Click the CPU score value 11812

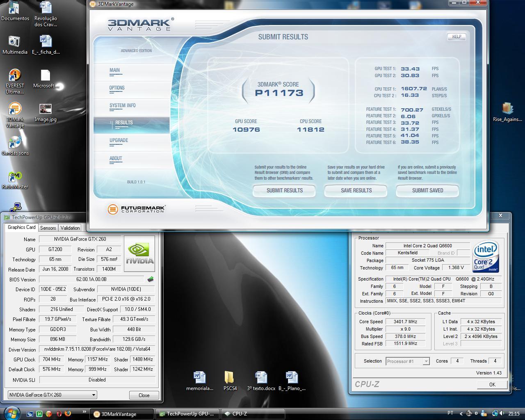310,130
